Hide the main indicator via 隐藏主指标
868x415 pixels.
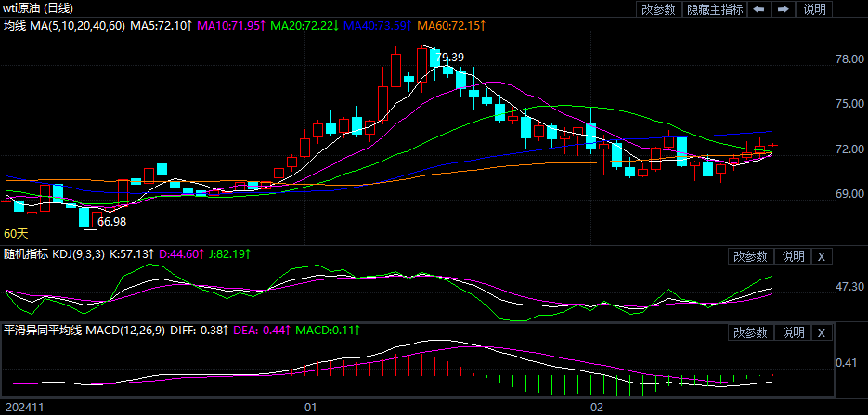[x=714, y=9]
